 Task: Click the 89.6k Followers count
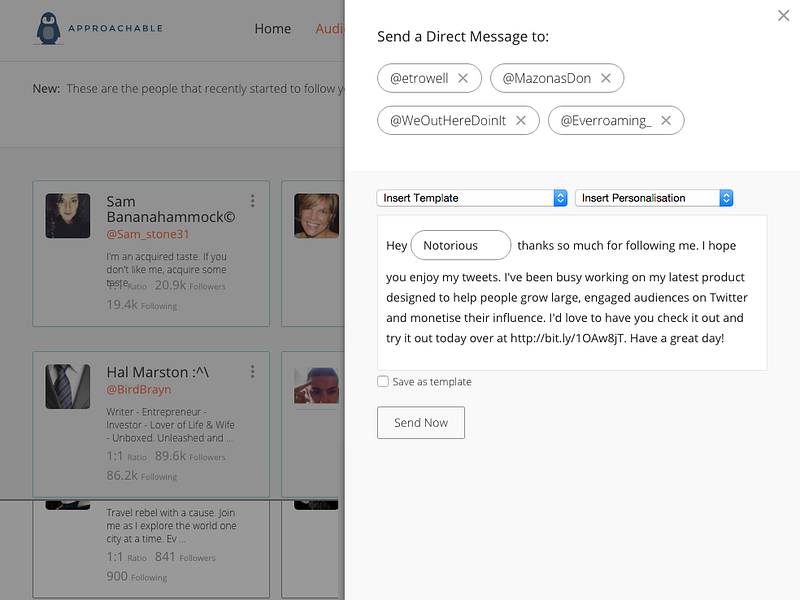tap(190, 456)
